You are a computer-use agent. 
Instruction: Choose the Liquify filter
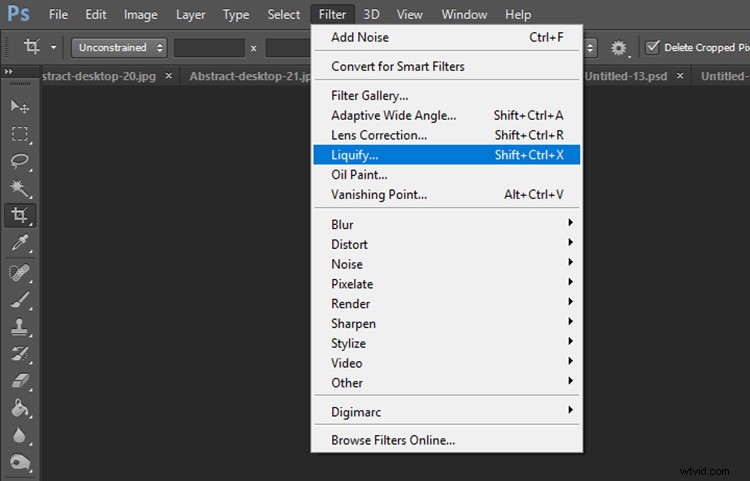tap(447, 155)
